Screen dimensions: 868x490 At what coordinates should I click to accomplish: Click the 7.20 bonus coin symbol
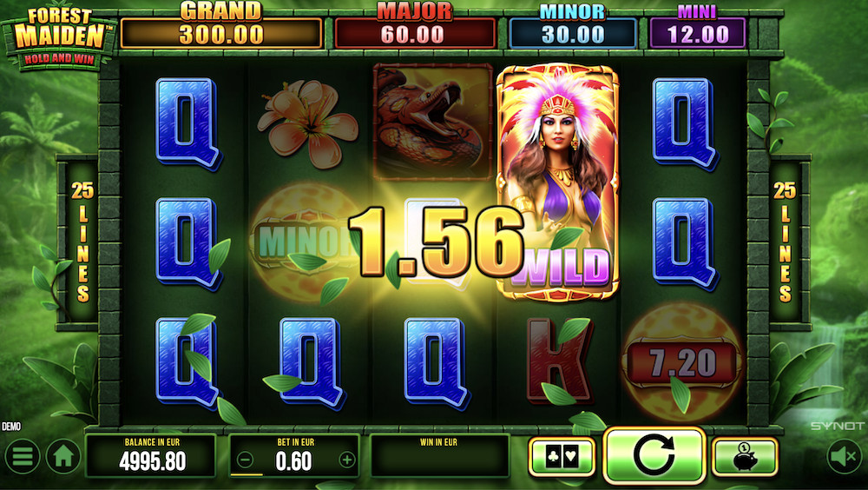[682, 362]
